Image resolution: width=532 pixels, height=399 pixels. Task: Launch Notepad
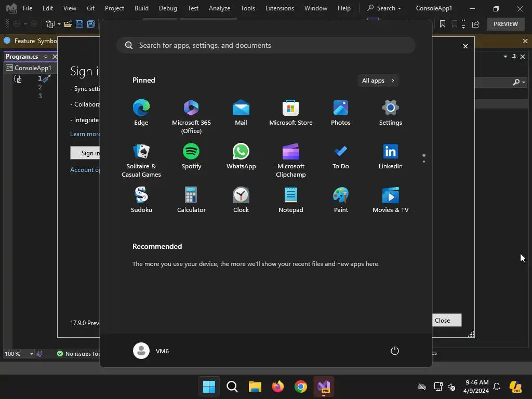tap(291, 200)
